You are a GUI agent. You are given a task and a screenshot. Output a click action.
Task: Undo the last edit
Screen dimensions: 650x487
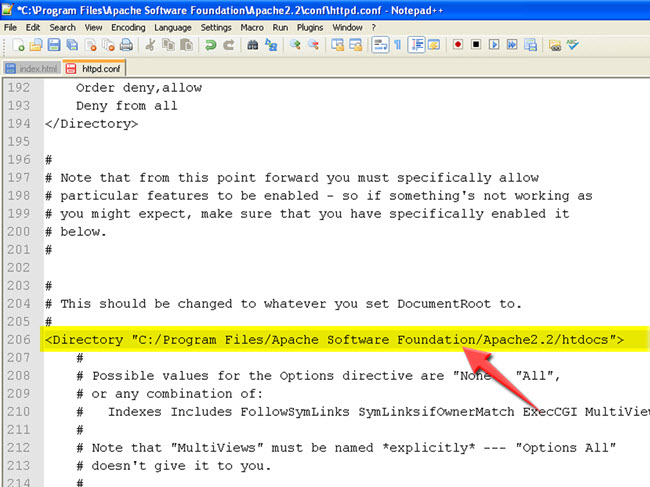pos(211,45)
